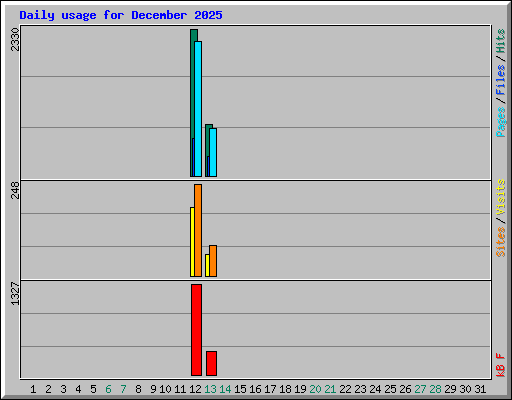Click day 5 on the date axis
The height and width of the screenshot is (400, 512).
point(93,389)
